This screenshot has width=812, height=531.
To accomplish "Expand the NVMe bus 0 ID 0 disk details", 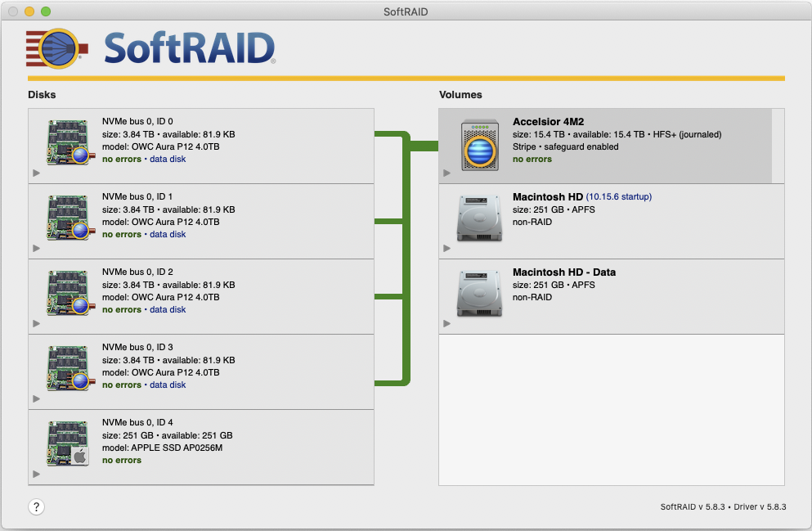I will 35,173.
